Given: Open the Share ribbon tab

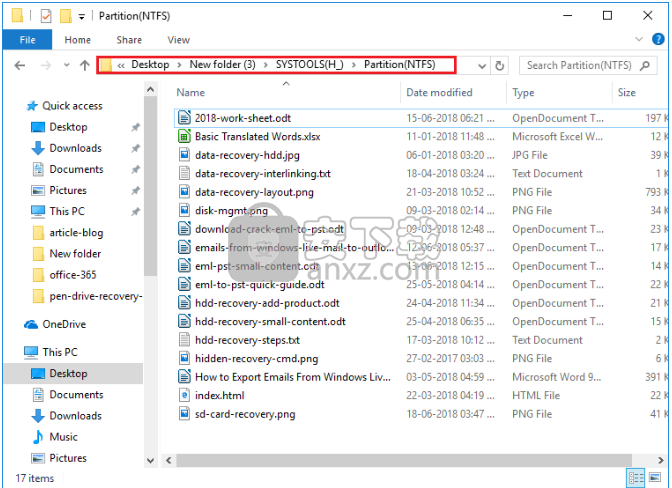Looking at the screenshot, I should pos(129,40).
